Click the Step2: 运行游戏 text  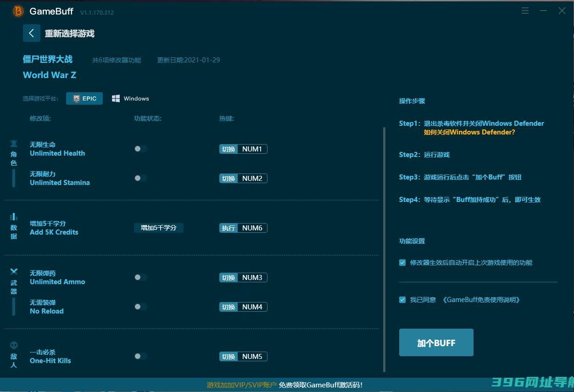(424, 155)
